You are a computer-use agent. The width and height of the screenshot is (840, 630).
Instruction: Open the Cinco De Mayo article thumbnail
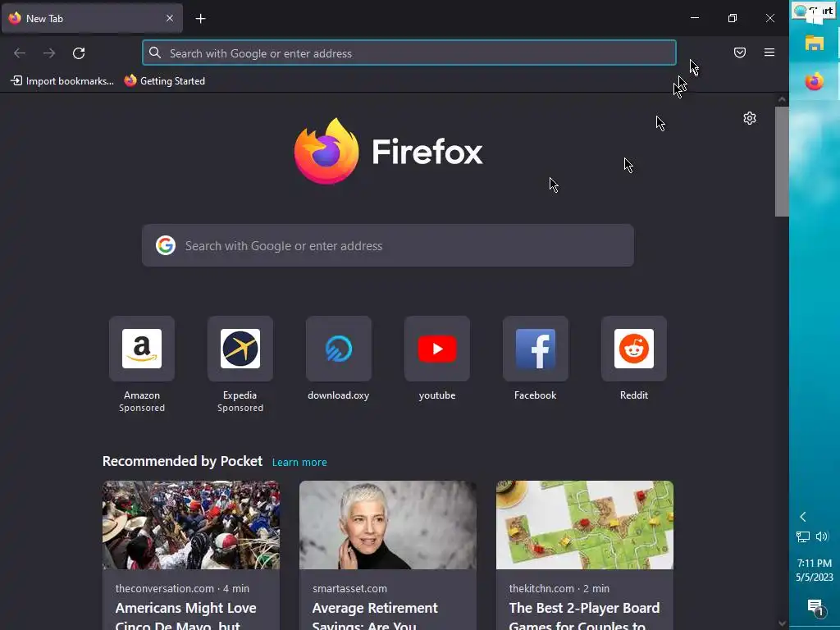click(x=191, y=525)
